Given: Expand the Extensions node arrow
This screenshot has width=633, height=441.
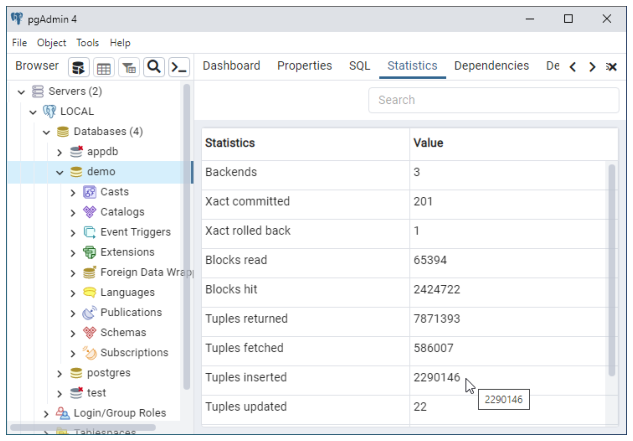Looking at the screenshot, I should (x=73, y=253).
